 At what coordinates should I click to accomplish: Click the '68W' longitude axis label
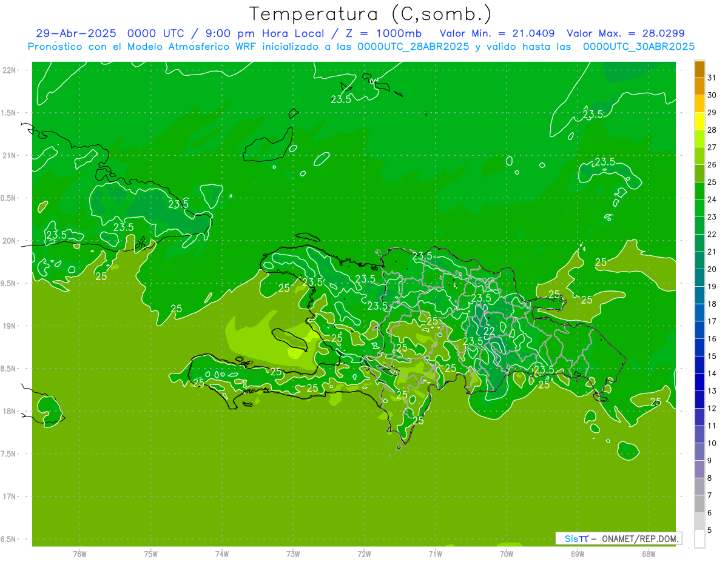click(649, 554)
